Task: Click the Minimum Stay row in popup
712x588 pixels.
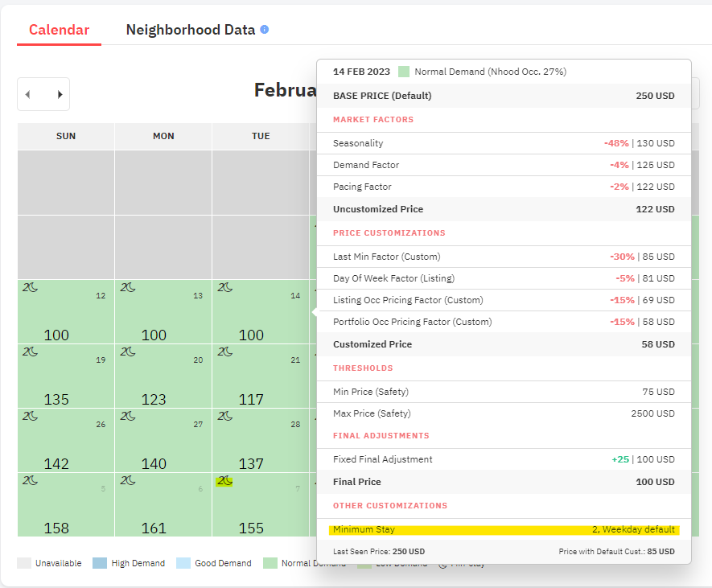Action: click(x=504, y=529)
